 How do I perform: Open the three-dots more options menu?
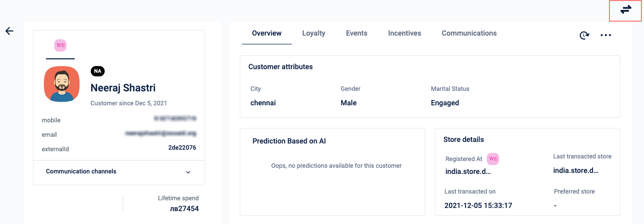606,35
